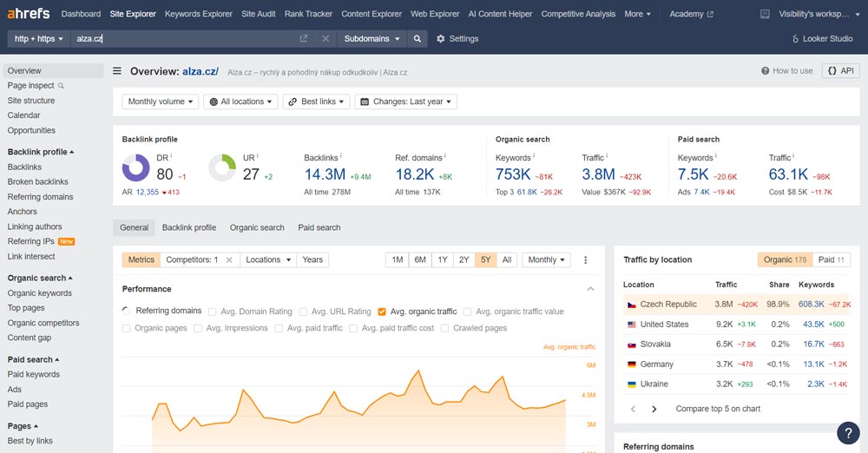Open the URL in a new tab icon

(x=304, y=39)
